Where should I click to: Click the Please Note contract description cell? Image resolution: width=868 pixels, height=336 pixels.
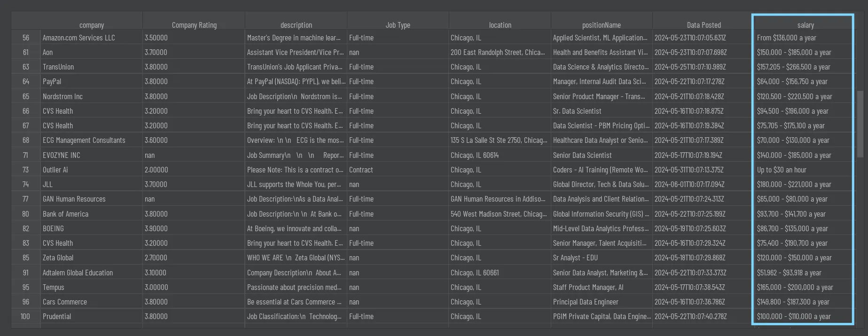tap(296, 170)
